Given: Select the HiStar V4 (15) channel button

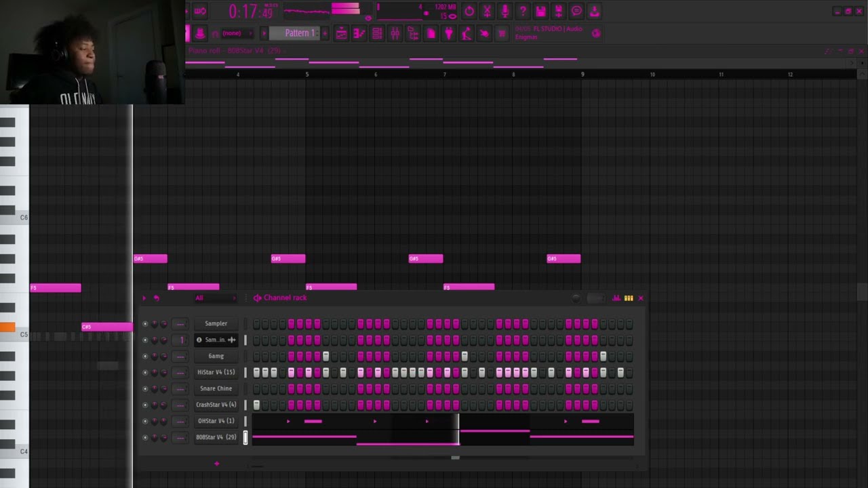Looking at the screenshot, I should 216,373.
